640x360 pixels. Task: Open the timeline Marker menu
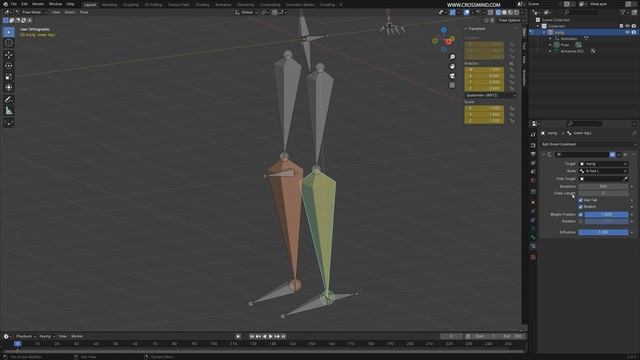(x=77, y=336)
